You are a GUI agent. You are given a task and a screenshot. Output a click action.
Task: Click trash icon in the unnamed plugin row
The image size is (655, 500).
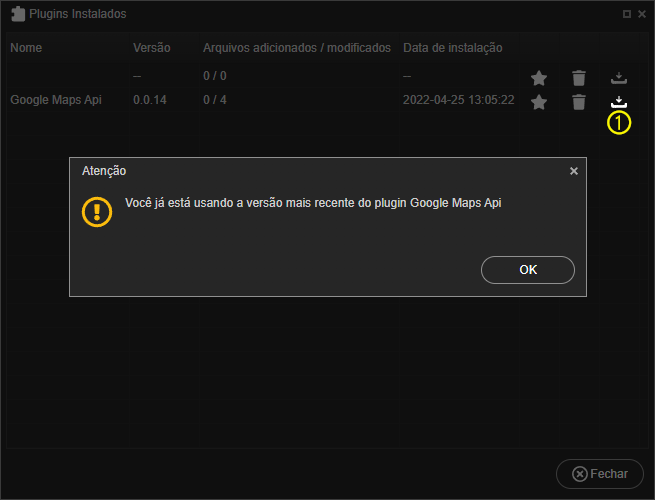579,78
